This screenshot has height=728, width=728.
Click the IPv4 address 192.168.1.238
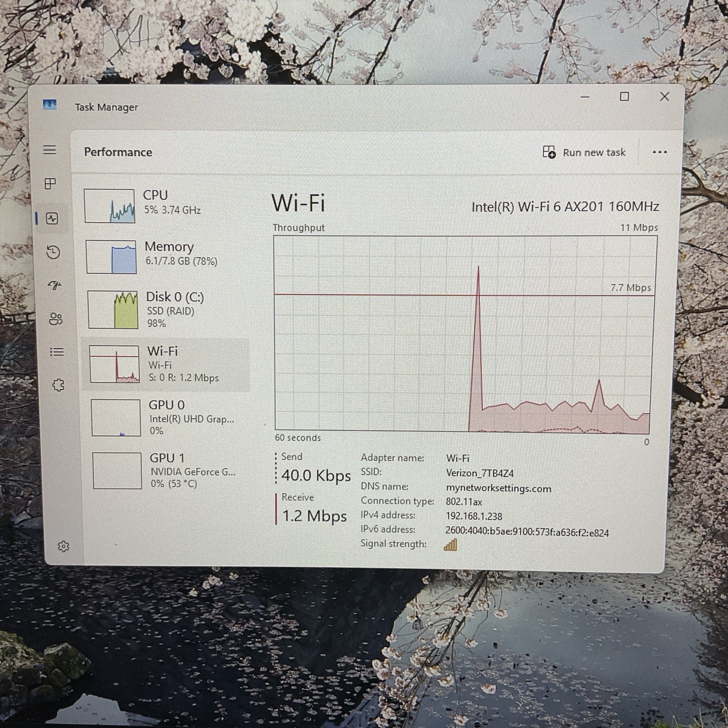[474, 516]
